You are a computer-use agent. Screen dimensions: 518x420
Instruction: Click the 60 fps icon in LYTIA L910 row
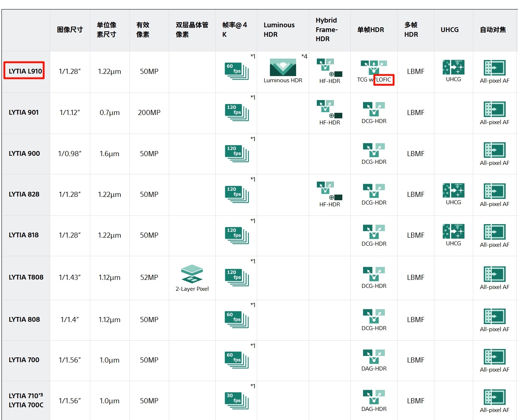click(x=237, y=71)
